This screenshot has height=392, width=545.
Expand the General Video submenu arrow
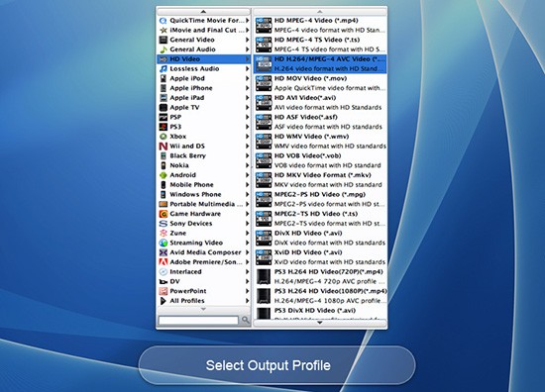click(x=248, y=40)
